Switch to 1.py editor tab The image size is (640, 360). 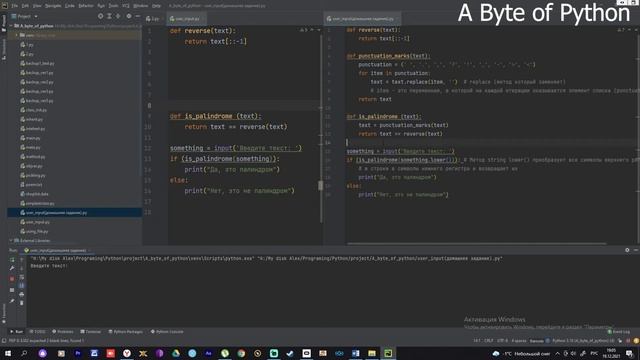click(x=153, y=19)
